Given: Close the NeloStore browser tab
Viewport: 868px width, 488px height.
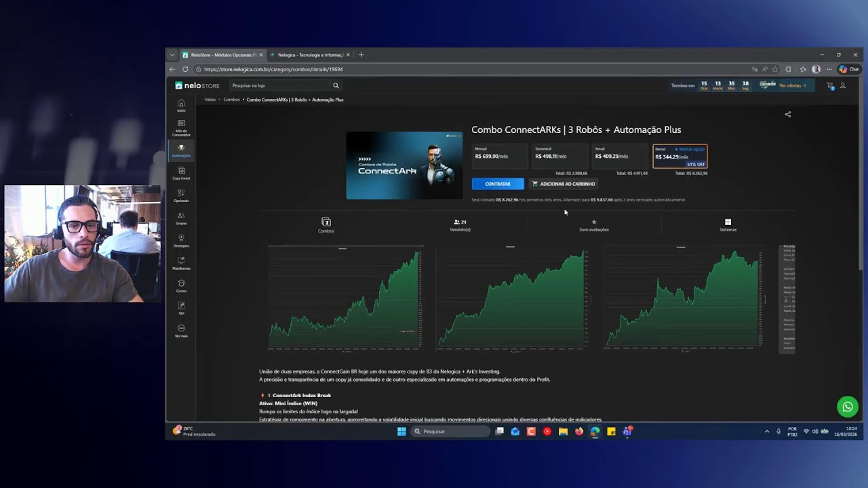Looking at the screenshot, I should 261,55.
